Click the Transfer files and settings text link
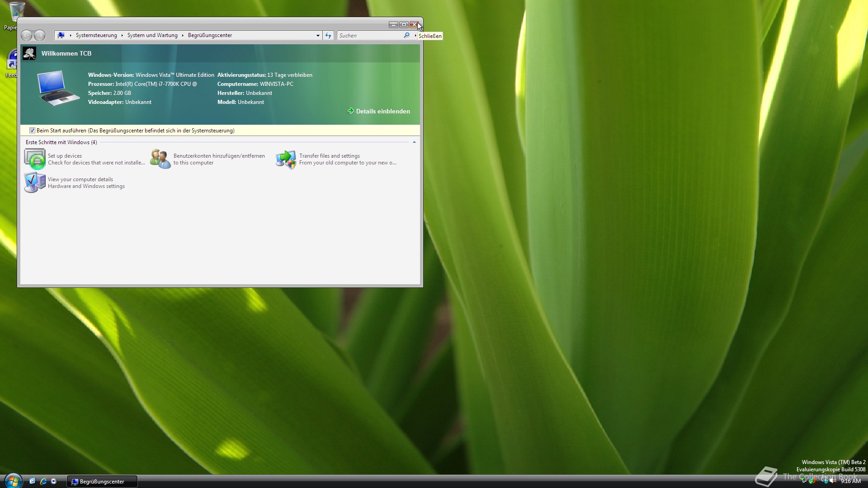Image resolution: width=868 pixels, height=488 pixels. tap(330, 156)
